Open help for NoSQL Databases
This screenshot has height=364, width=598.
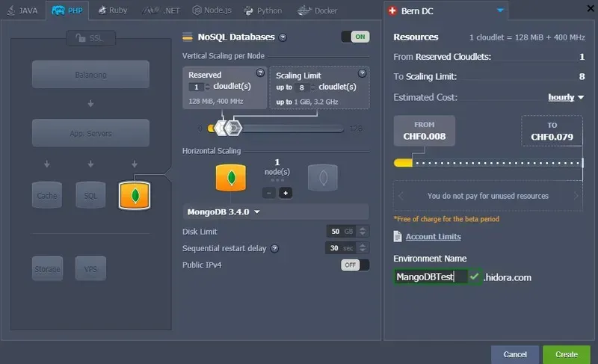pos(283,37)
